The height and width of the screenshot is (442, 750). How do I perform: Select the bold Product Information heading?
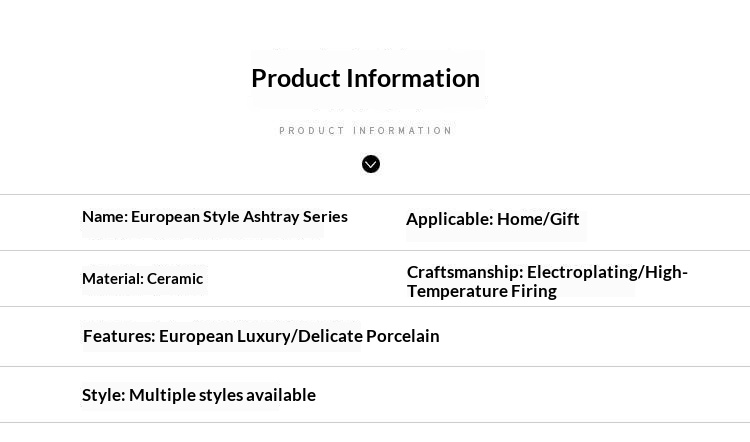coord(365,78)
